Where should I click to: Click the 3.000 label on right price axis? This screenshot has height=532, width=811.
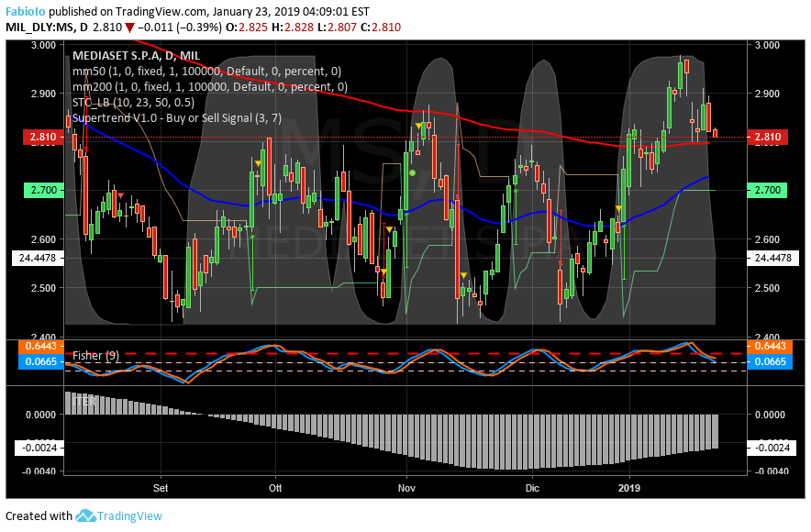coord(768,45)
